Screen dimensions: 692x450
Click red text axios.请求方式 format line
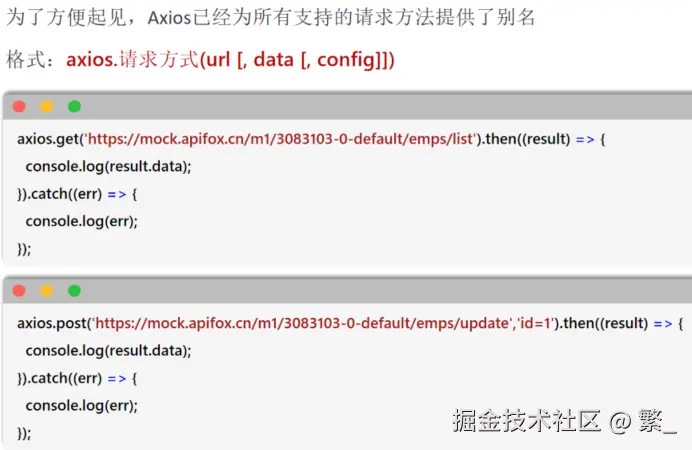(230, 60)
